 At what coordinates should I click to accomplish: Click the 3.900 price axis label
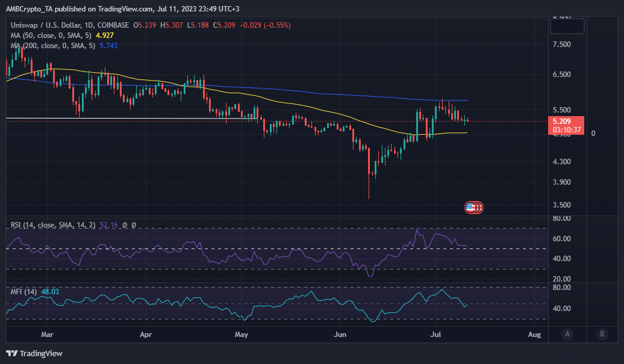(x=562, y=182)
